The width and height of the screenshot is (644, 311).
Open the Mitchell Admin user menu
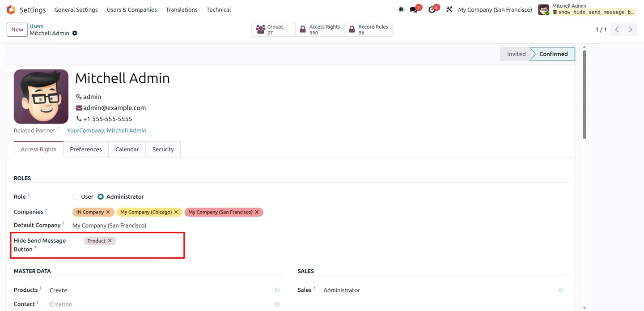click(587, 9)
